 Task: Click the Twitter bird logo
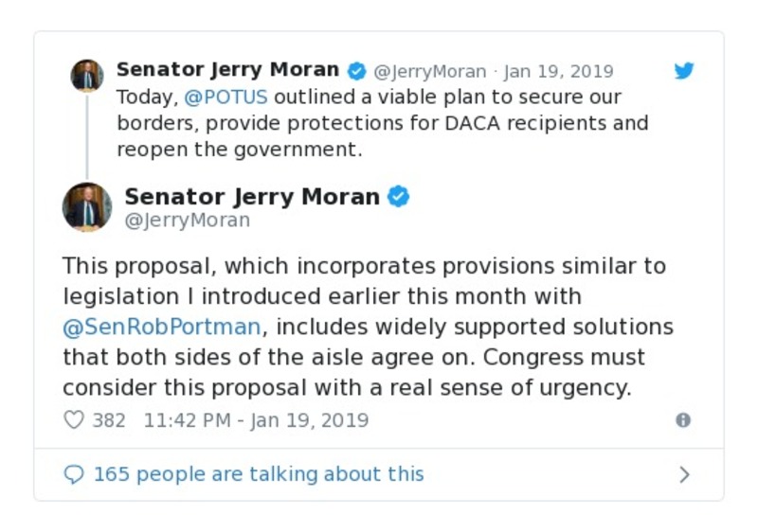tap(684, 71)
